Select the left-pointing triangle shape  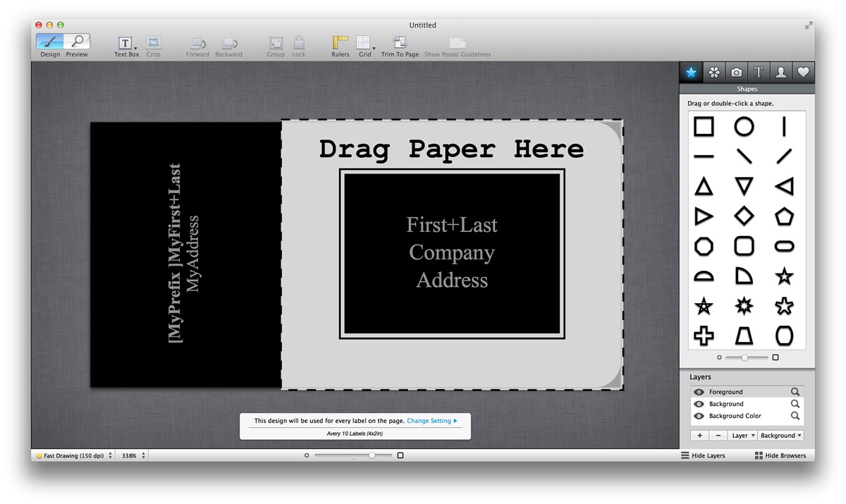coord(784,186)
